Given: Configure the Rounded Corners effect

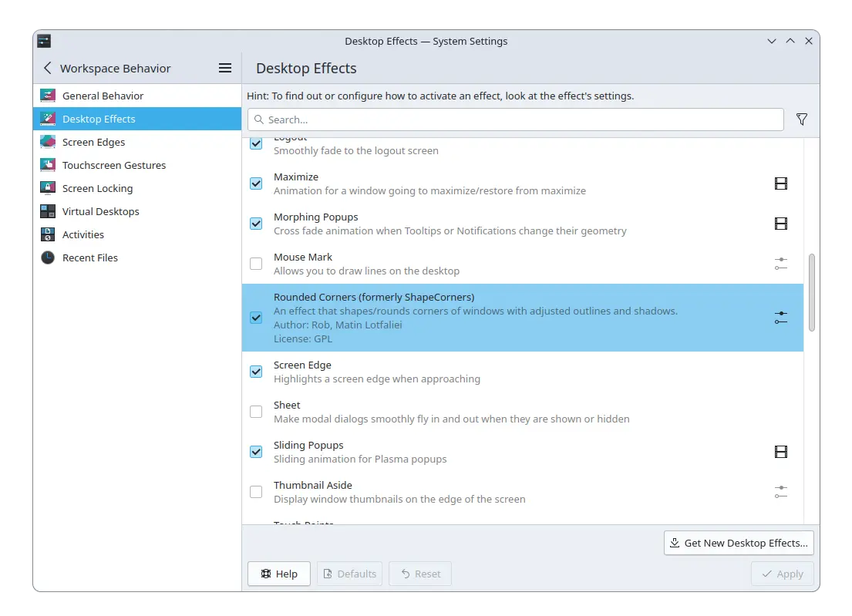Looking at the screenshot, I should point(781,318).
